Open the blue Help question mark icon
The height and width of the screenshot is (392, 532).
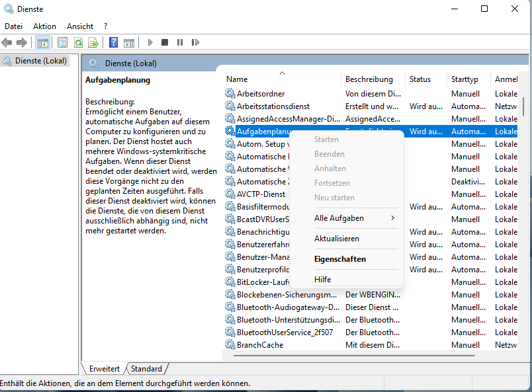[x=114, y=42]
